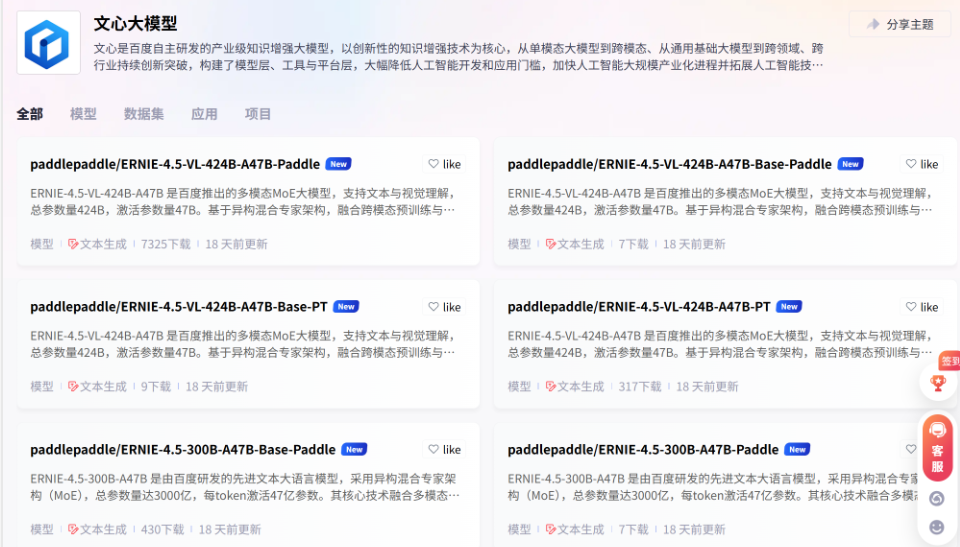Like the ERNIE-4.5-VL-424B-A47B-Base-Paddle model
The width and height of the screenshot is (960, 547).
pyautogui.click(x=922, y=164)
